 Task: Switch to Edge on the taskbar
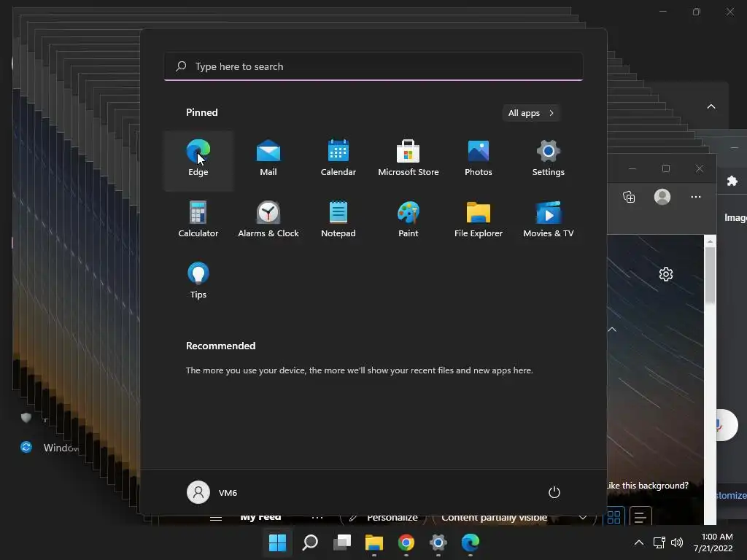click(x=471, y=542)
